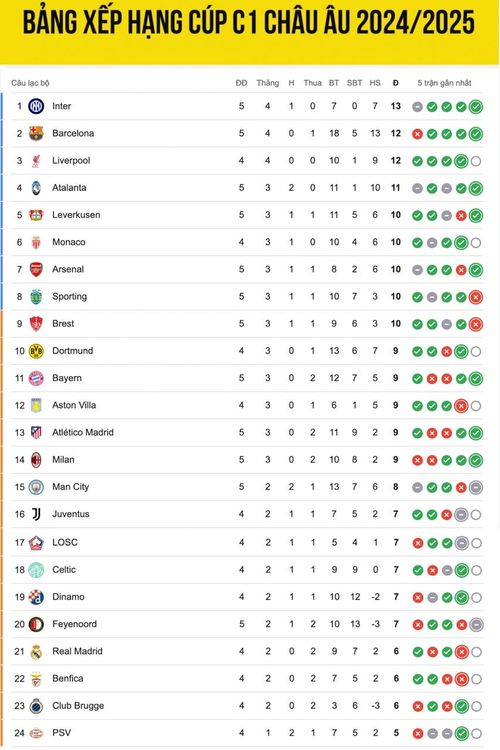Screen dimensions: 500x750
Task: Click the 5 trận gần nhất header
Action: click(x=444, y=83)
